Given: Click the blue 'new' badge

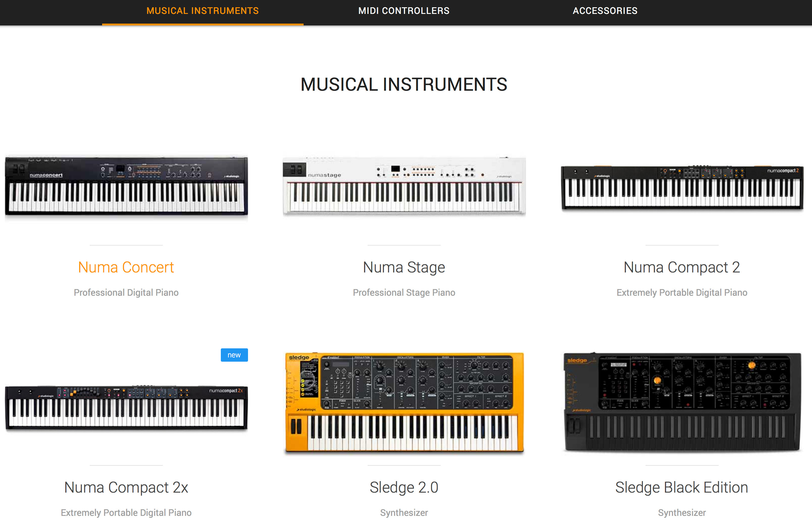Looking at the screenshot, I should coord(234,355).
